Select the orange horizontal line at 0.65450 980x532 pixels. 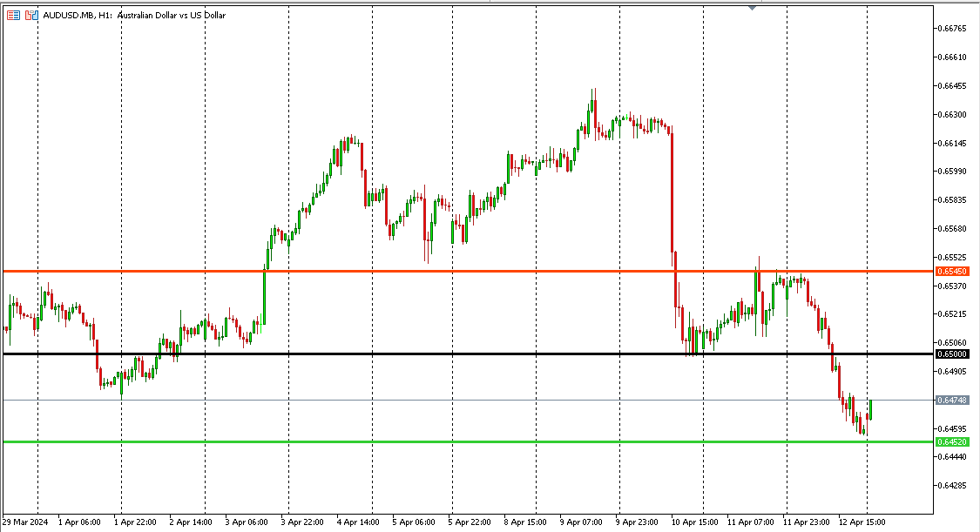469,271
